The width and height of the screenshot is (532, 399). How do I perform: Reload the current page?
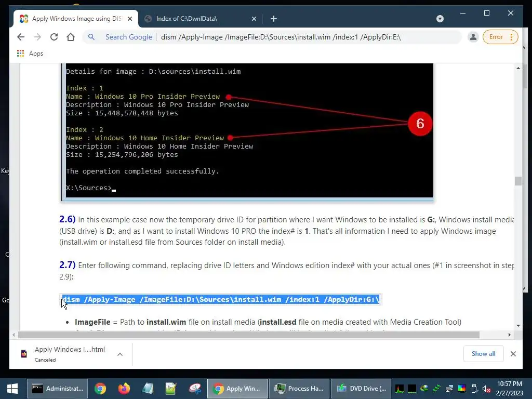coord(54,37)
